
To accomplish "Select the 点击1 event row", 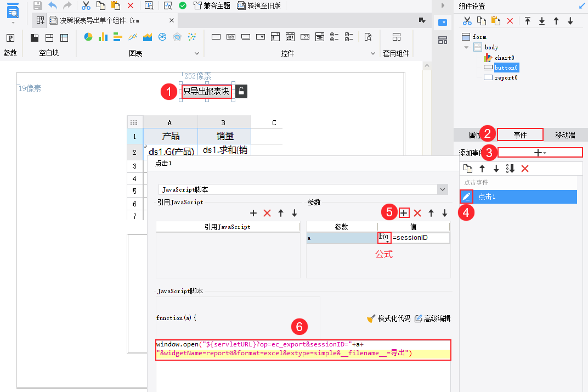I will click(x=518, y=197).
